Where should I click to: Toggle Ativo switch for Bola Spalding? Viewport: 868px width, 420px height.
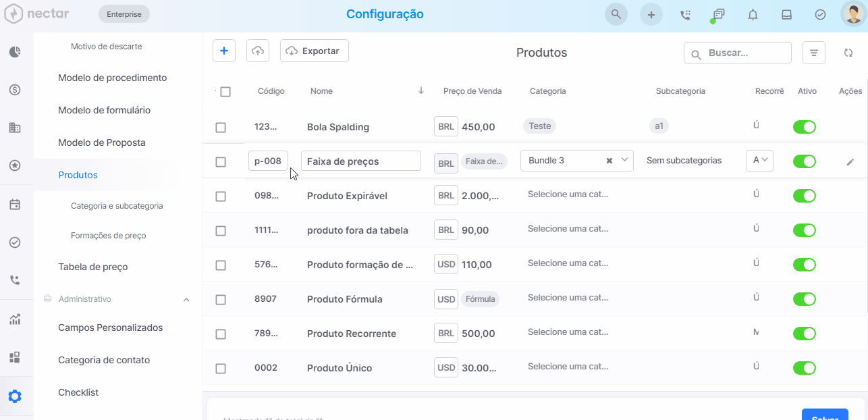805,127
